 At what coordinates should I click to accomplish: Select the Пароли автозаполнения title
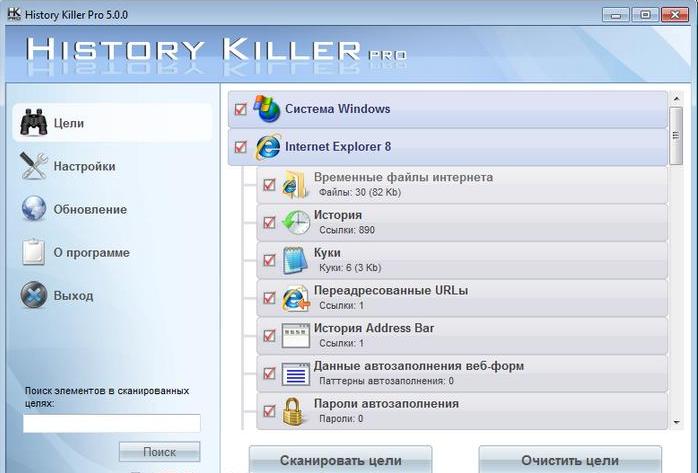point(386,404)
